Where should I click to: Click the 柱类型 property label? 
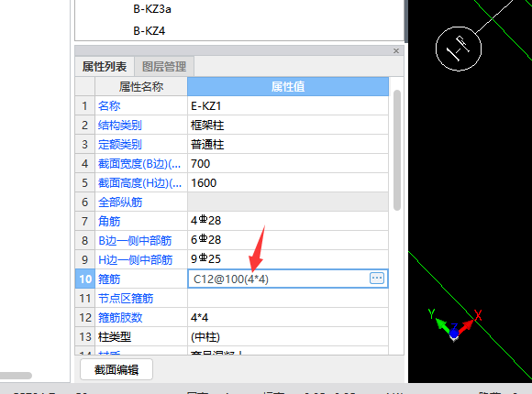[115, 337]
